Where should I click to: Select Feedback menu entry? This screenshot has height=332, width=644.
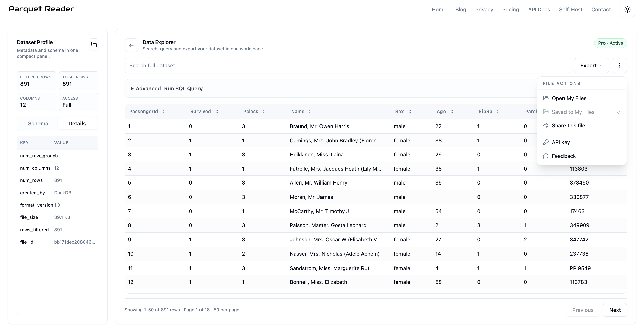582,156
